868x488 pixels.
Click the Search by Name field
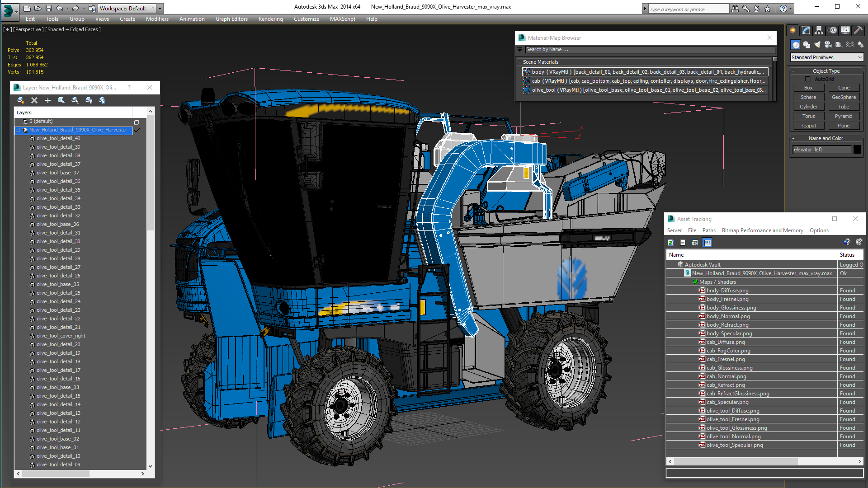pyautogui.click(x=649, y=49)
